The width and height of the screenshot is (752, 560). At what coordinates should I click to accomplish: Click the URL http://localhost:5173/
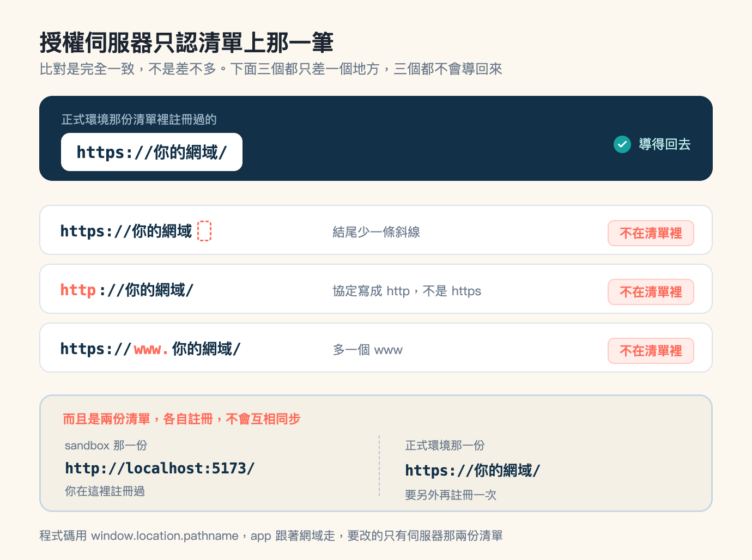(160, 468)
